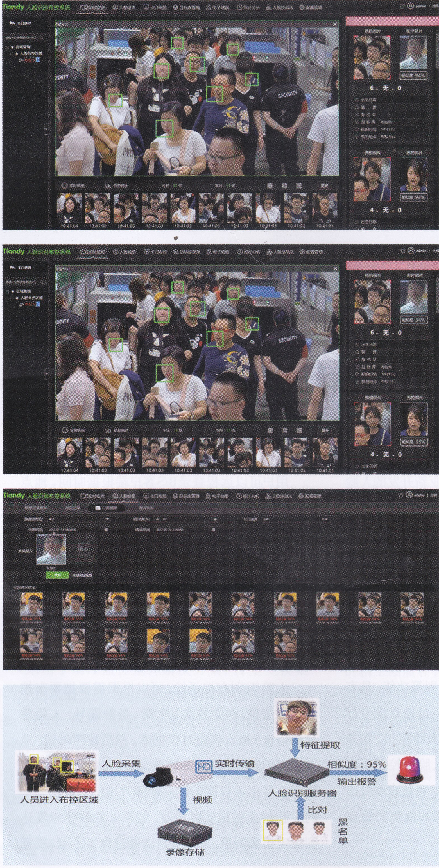Open the 数据源类型 dropdown on the face search page
The image size is (439, 868).
pos(107,519)
